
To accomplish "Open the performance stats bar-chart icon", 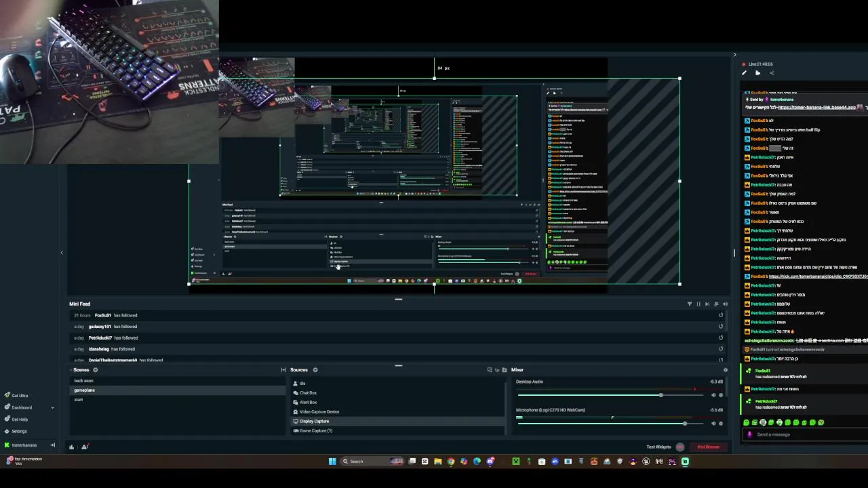I will coord(72,447).
